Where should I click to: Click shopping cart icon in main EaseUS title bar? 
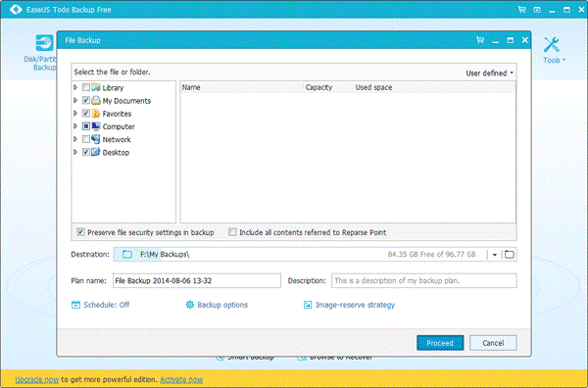(521, 10)
